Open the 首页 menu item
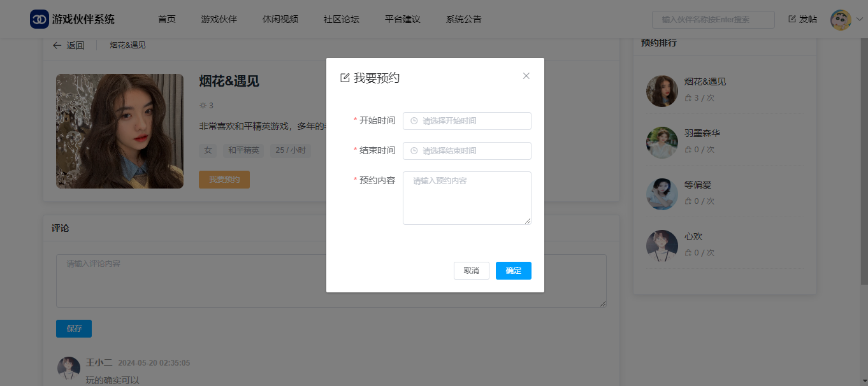This screenshot has width=868, height=386. pyautogui.click(x=167, y=19)
